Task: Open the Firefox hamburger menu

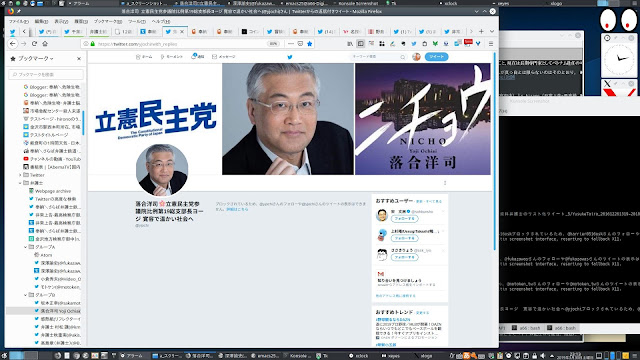Action: (x=491, y=44)
